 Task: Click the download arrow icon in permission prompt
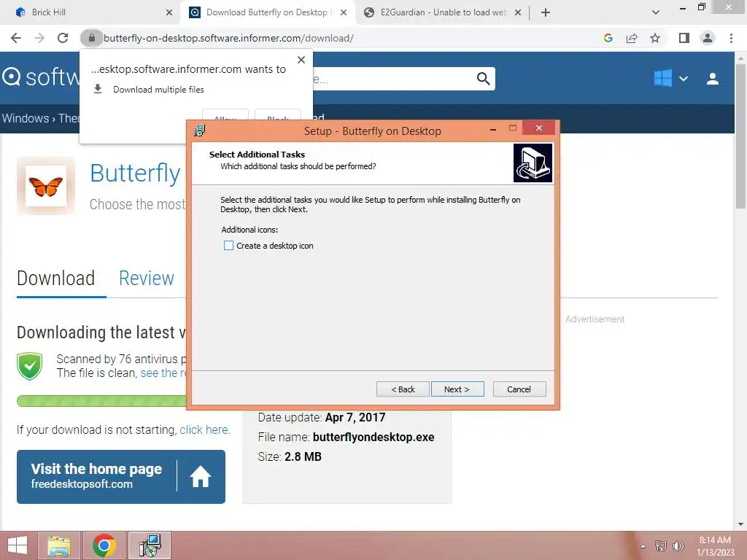click(98, 89)
